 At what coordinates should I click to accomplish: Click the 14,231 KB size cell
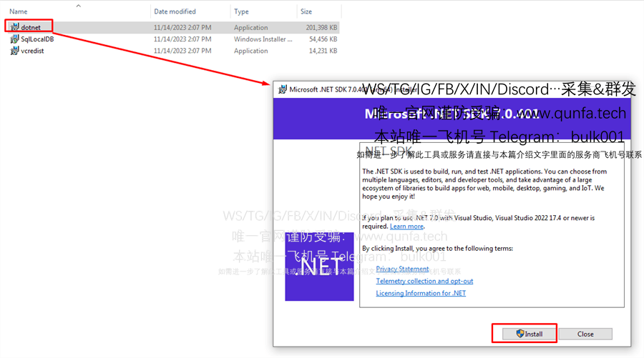[323, 51]
